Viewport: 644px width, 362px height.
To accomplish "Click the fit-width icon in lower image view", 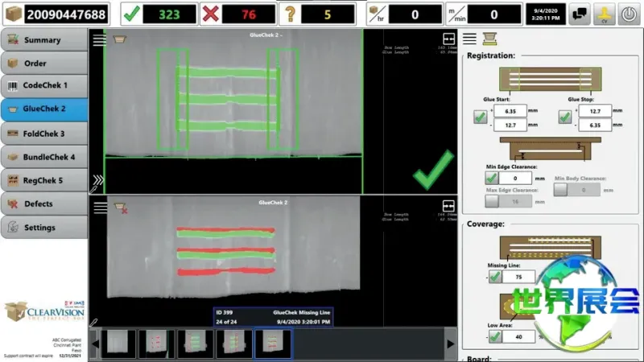I will (x=448, y=206).
